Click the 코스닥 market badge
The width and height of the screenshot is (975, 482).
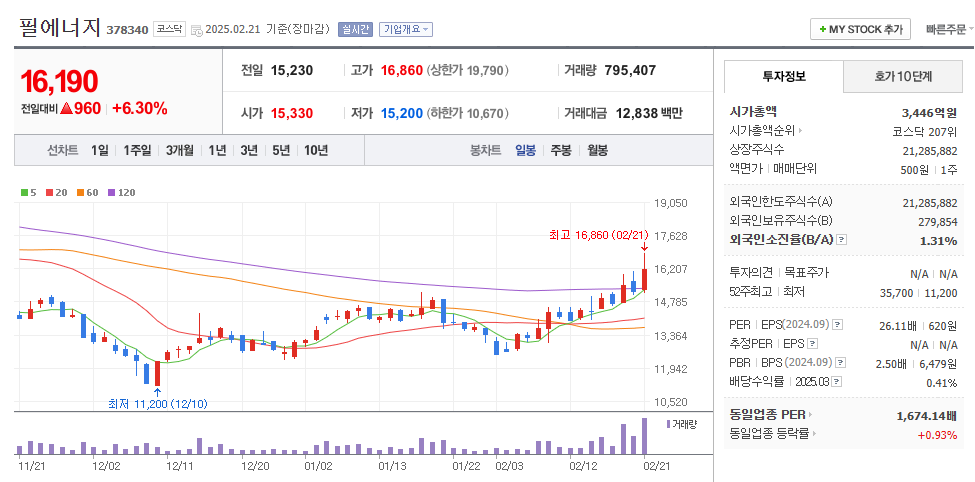(x=169, y=29)
